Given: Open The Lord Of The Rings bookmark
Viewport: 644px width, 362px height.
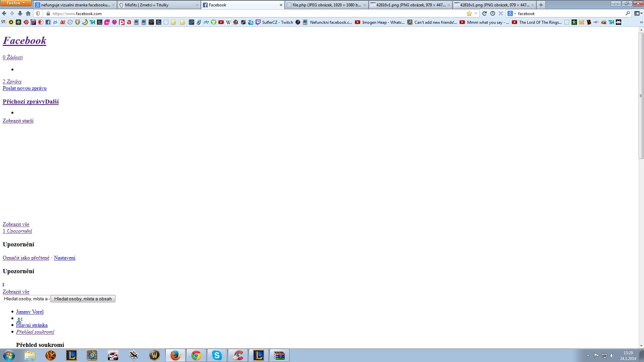Looking at the screenshot, I should click(x=537, y=22).
